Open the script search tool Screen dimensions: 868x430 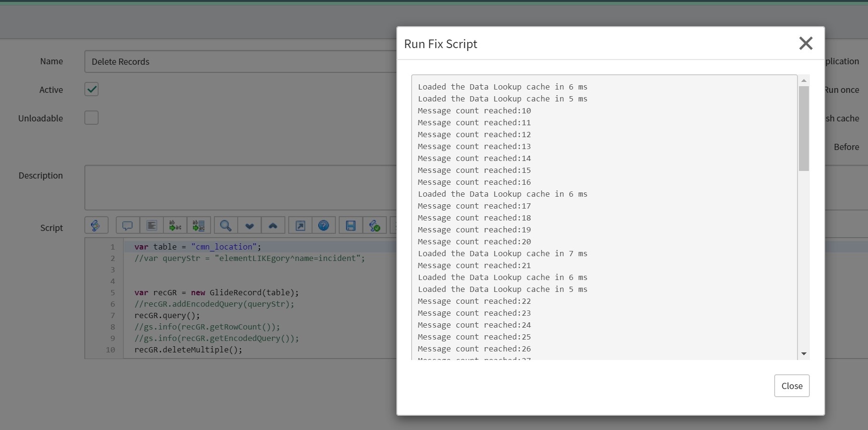pos(225,225)
